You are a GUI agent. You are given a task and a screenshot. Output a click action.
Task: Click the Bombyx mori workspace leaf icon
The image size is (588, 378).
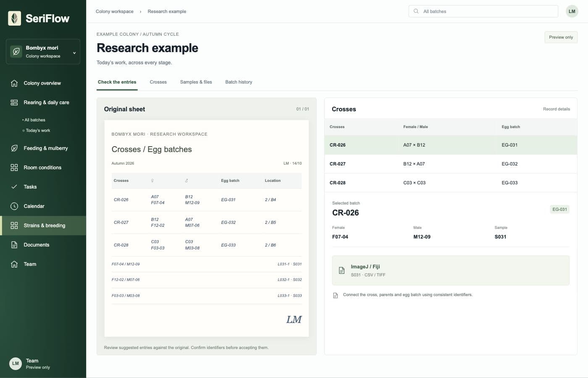(16, 52)
